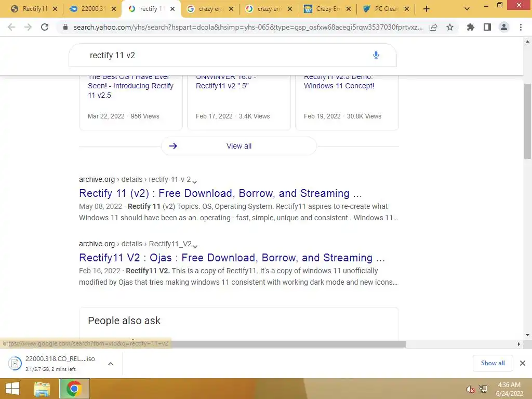The image size is (532, 399).
Task: Click the "Feb 19, 2022 · 30.8K Views" text
Action: (x=343, y=116)
